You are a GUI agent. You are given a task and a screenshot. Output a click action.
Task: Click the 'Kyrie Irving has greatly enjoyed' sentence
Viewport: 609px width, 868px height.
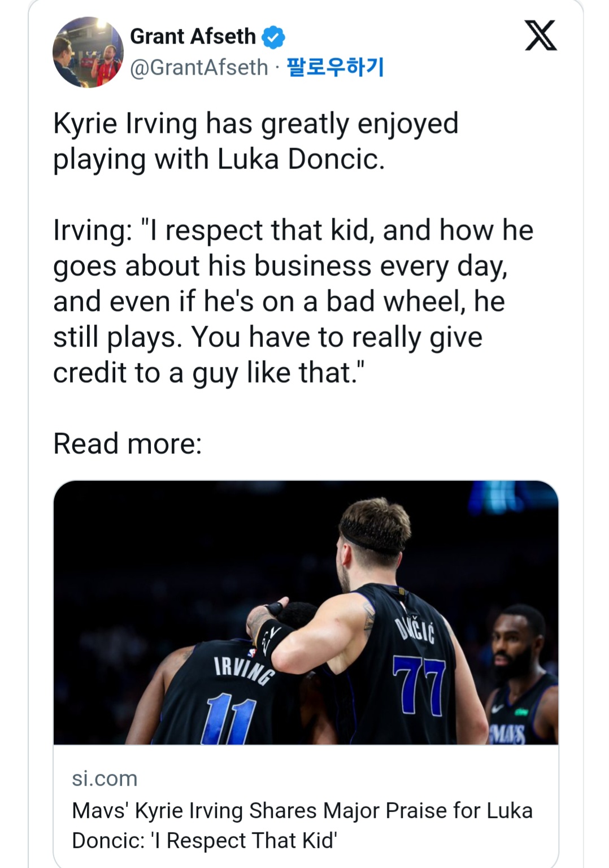[x=255, y=124]
